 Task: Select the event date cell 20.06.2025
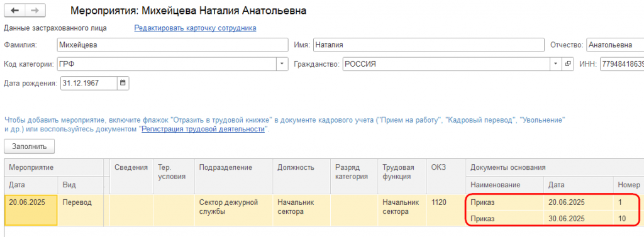[31, 210]
